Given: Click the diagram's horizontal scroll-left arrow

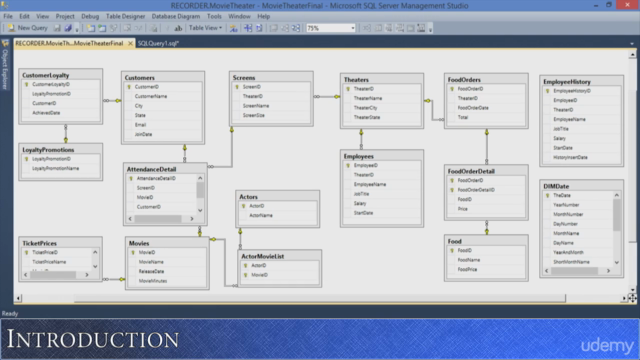Looking at the screenshot, I should pyautogui.click(x=18, y=298).
